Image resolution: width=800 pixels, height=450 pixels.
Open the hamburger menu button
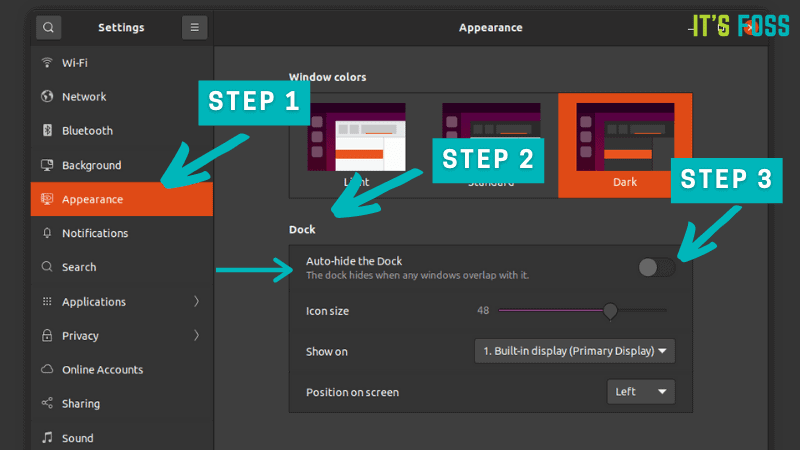tap(195, 27)
